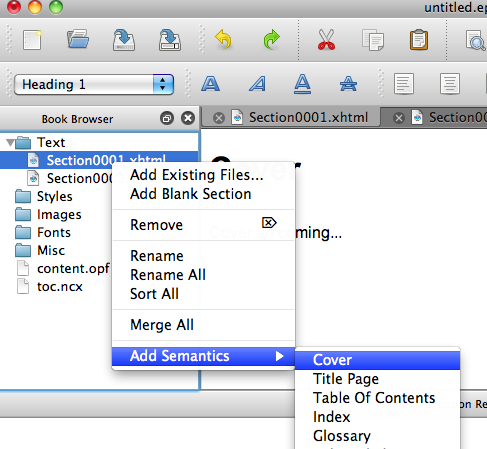Redo with the green arrow icon
Screen dimensions: 487x449
tap(272, 39)
